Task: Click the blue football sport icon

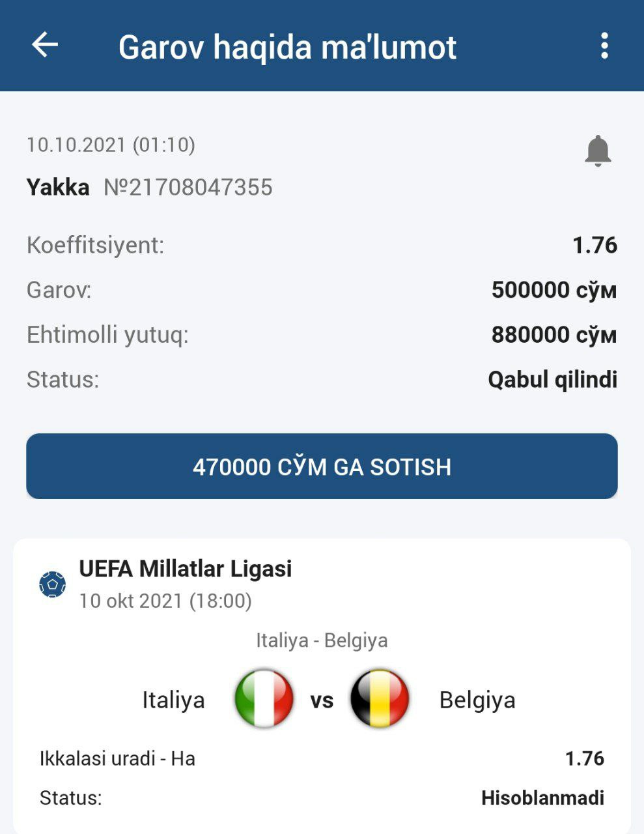Action: pyautogui.click(x=53, y=584)
